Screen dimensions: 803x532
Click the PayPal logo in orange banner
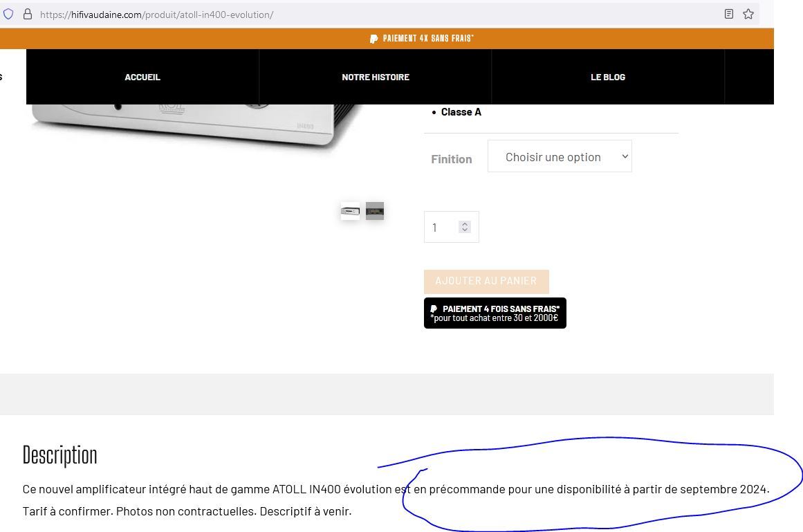(x=374, y=39)
